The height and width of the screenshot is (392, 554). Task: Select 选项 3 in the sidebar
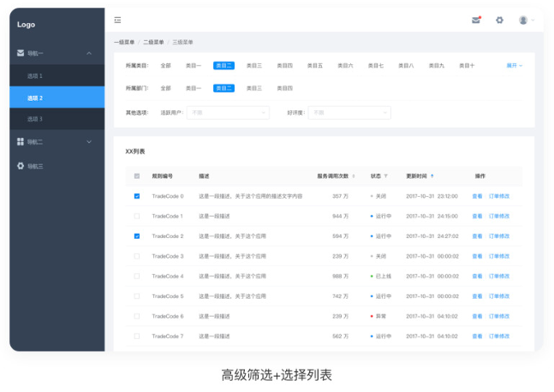[x=57, y=119]
